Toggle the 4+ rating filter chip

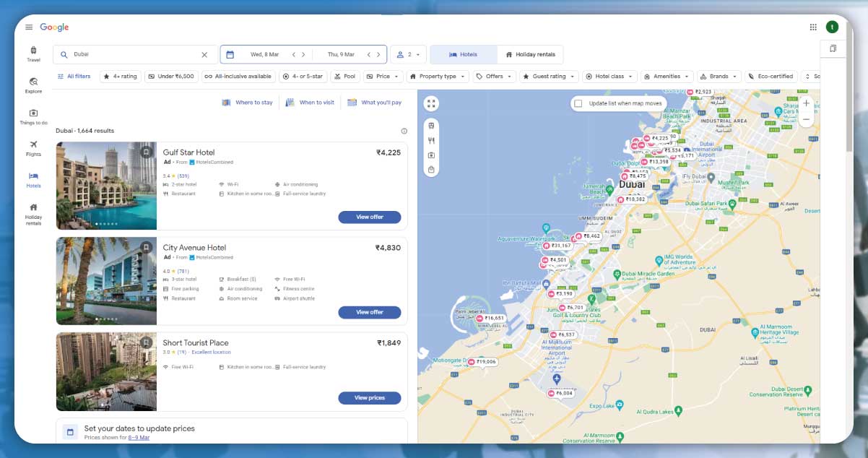tap(121, 77)
